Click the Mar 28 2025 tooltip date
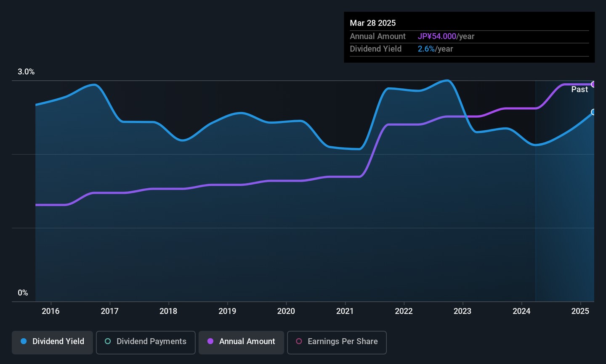 (x=372, y=23)
